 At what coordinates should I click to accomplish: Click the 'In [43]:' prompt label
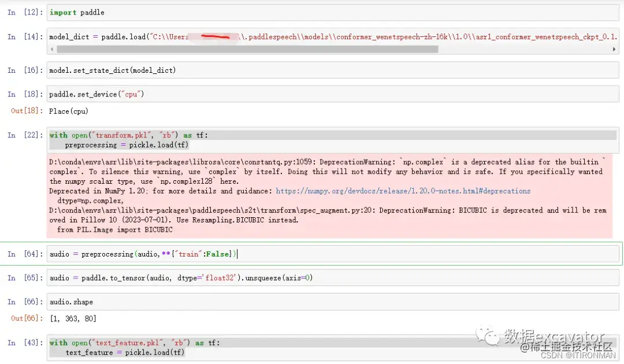pyautogui.click(x=25, y=343)
